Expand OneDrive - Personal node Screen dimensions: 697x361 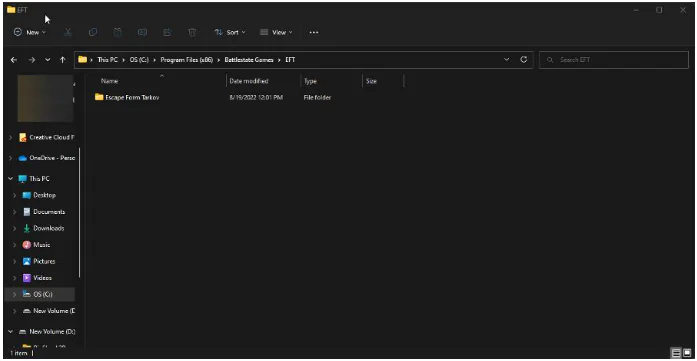(x=11, y=158)
